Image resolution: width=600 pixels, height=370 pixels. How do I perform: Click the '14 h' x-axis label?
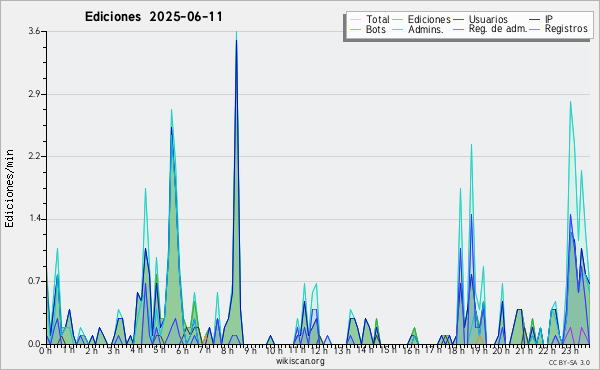pyautogui.click(x=365, y=350)
